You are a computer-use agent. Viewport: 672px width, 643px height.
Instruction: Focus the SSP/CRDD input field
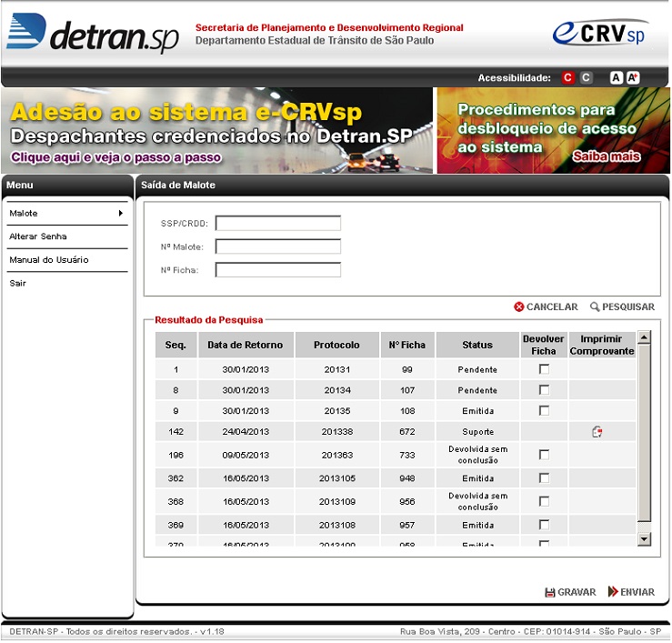(x=278, y=224)
